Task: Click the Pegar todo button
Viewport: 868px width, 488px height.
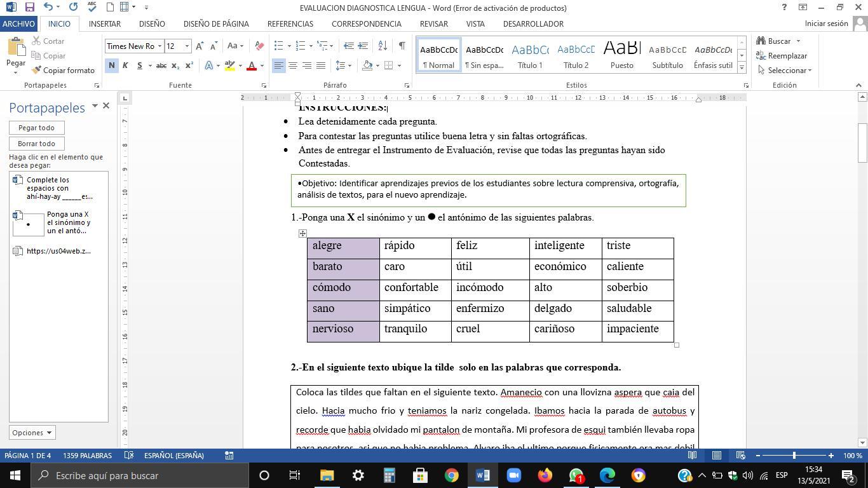Action: click(36, 128)
